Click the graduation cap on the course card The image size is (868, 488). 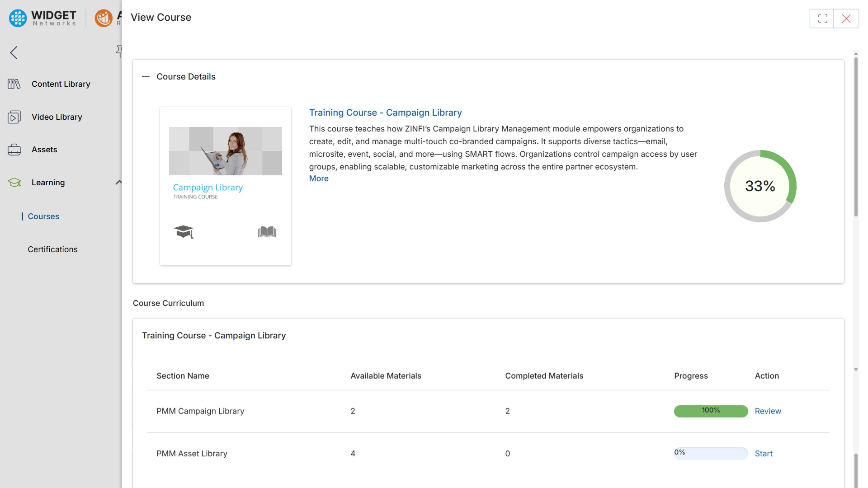(184, 232)
